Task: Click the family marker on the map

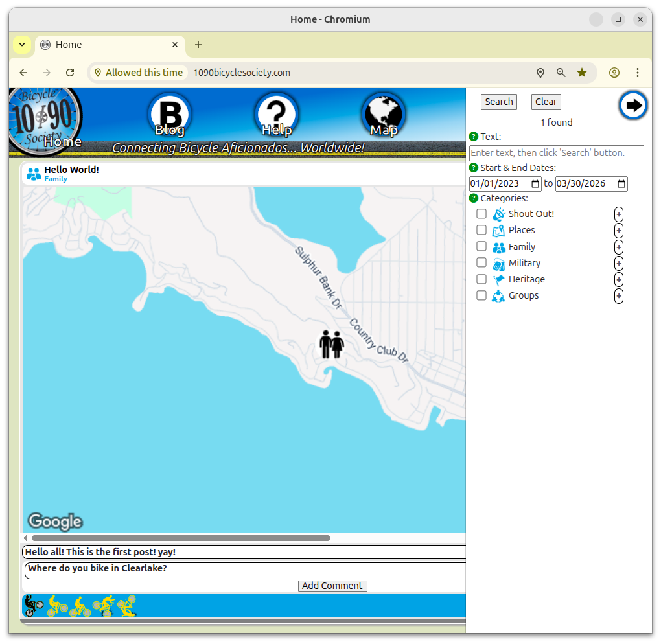Action: (x=331, y=343)
